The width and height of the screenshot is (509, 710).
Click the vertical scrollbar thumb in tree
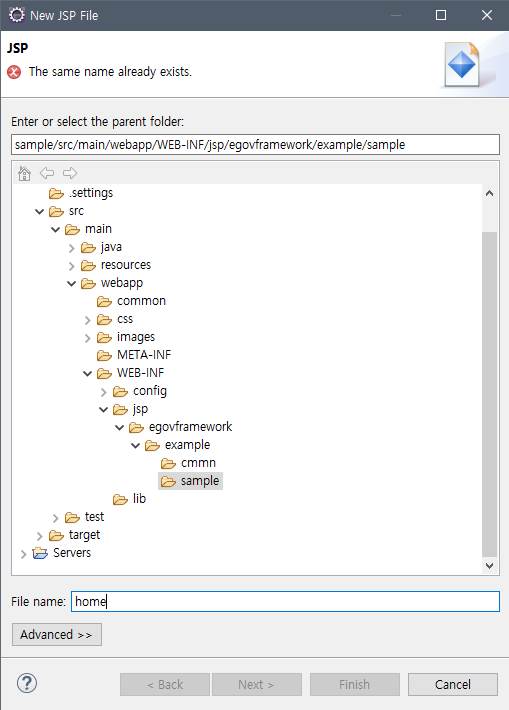click(x=489, y=394)
